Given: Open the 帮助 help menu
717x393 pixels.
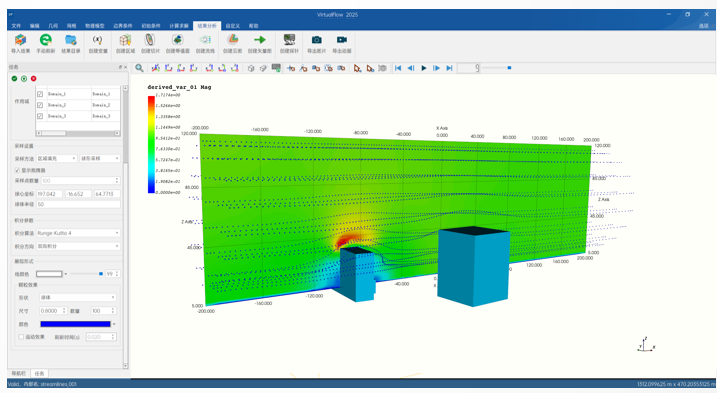Looking at the screenshot, I should tap(253, 26).
